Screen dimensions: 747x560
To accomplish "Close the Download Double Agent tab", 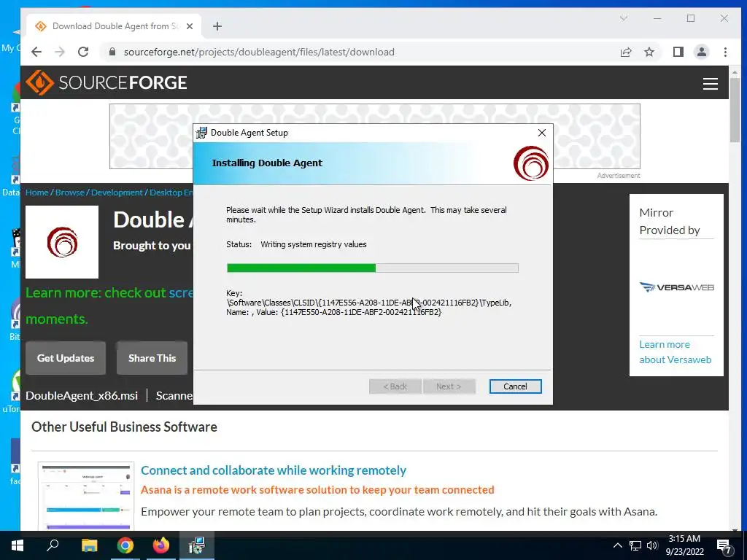I will click(x=190, y=26).
